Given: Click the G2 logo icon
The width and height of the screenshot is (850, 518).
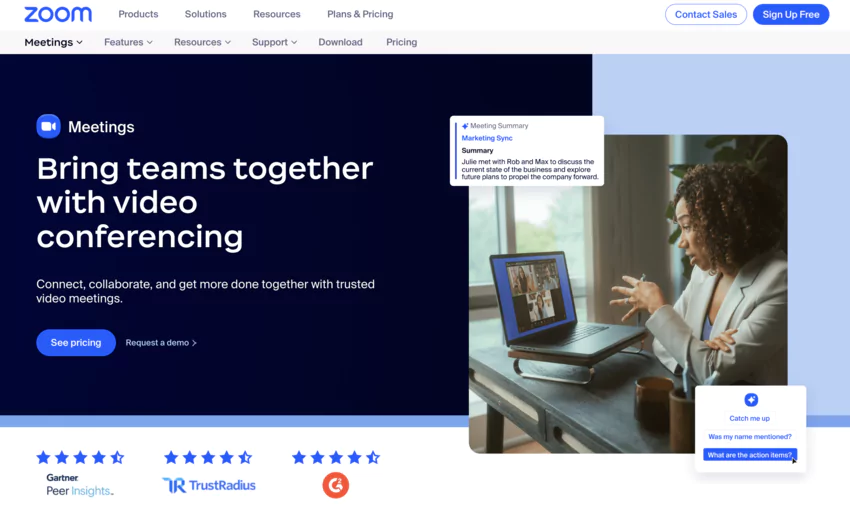Looking at the screenshot, I should [x=336, y=485].
